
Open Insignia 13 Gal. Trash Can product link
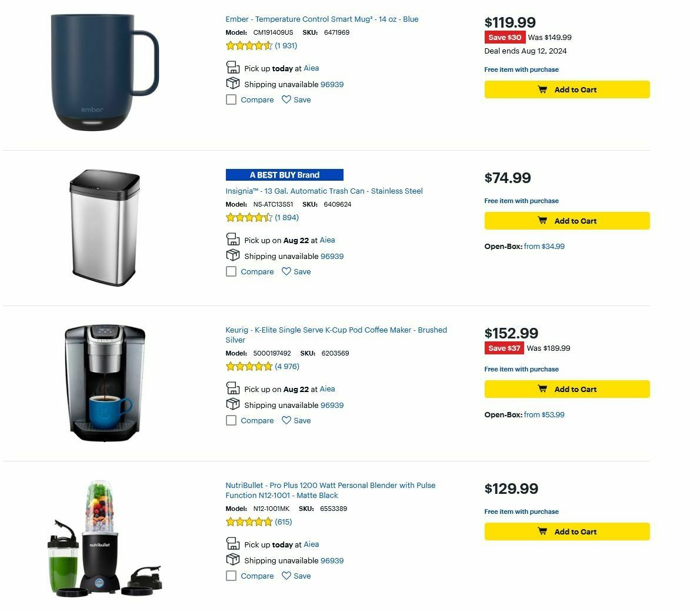[x=324, y=191]
